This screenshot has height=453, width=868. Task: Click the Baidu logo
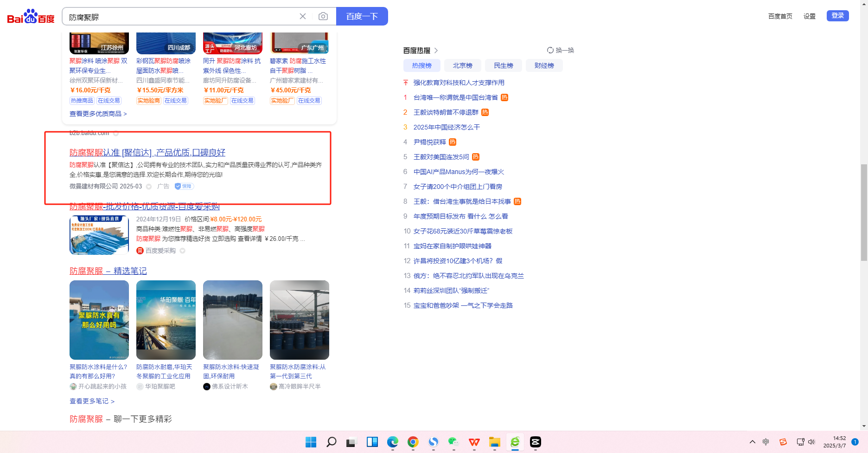[x=31, y=17]
